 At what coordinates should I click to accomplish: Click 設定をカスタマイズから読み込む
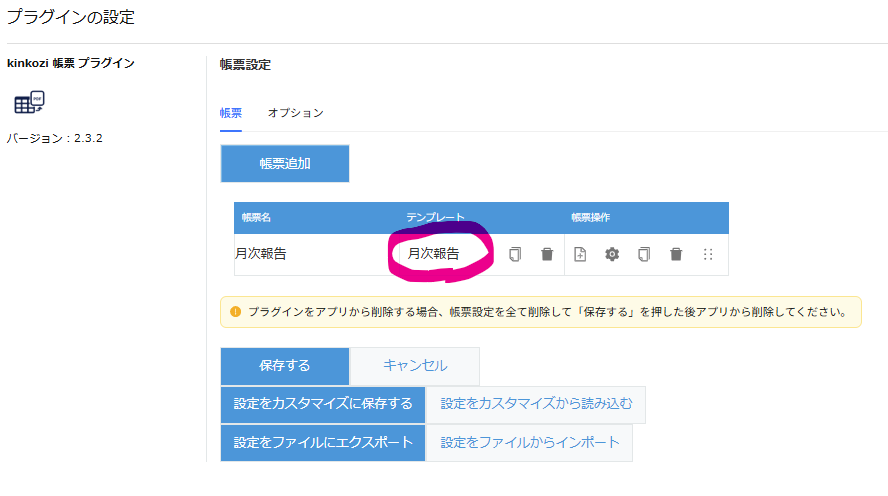coord(536,404)
